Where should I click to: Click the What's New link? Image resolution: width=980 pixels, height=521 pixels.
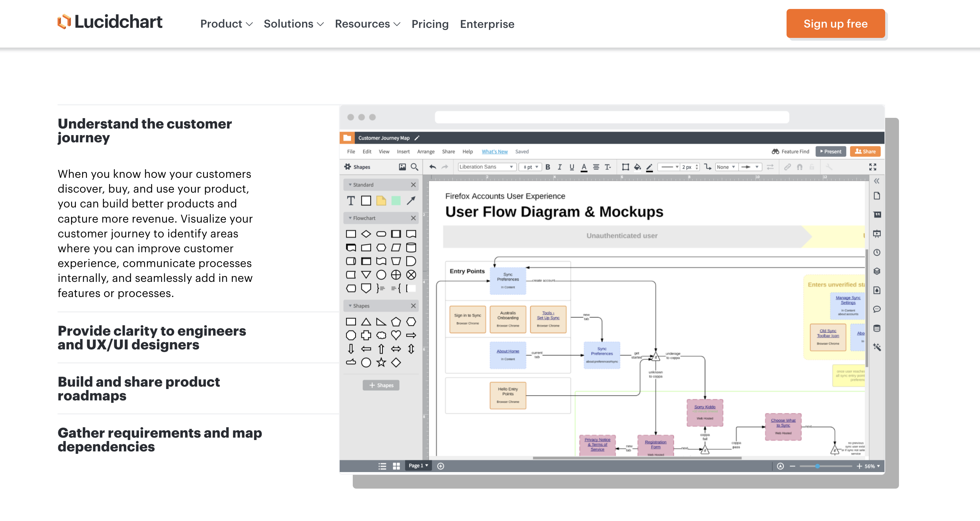pyautogui.click(x=494, y=152)
